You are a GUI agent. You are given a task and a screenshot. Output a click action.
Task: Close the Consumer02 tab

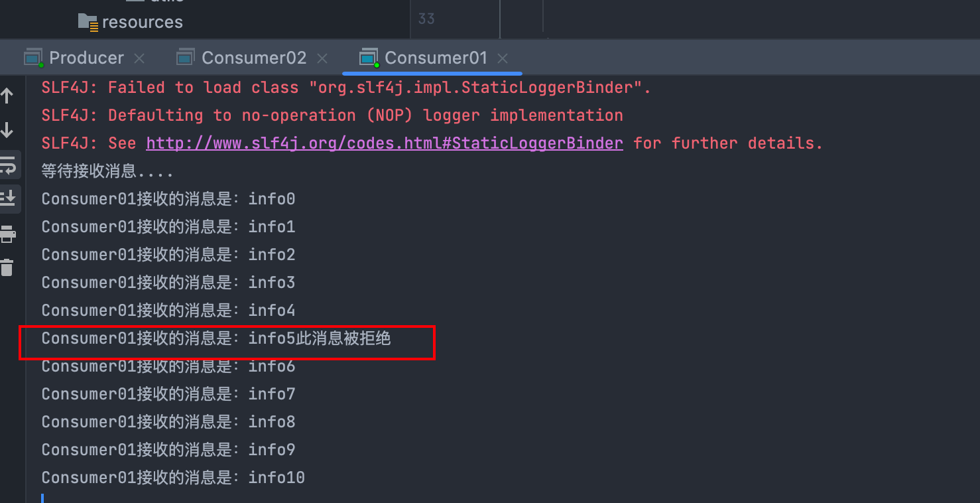pyautogui.click(x=322, y=58)
